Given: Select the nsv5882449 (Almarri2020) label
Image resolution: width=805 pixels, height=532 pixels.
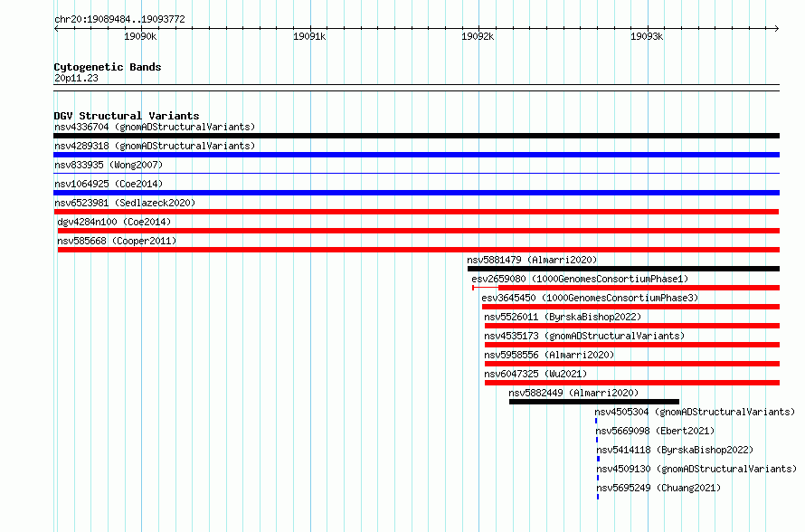Looking at the screenshot, I should [x=573, y=393].
